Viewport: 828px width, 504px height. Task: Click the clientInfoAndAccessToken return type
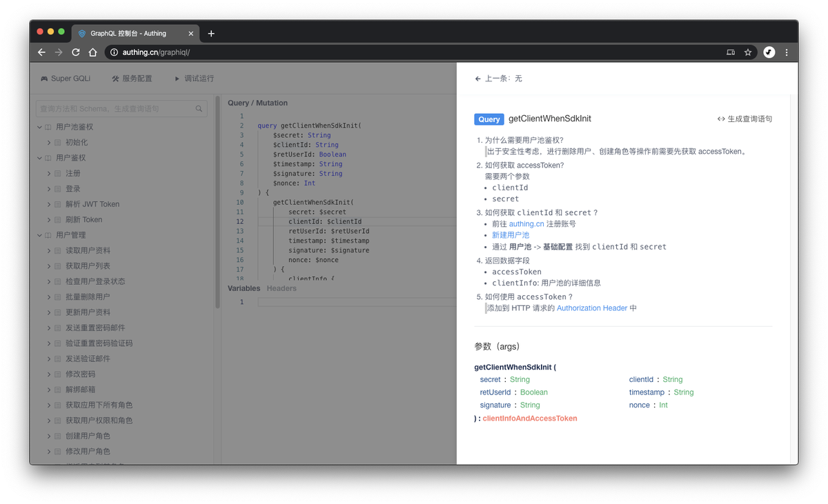530,419
